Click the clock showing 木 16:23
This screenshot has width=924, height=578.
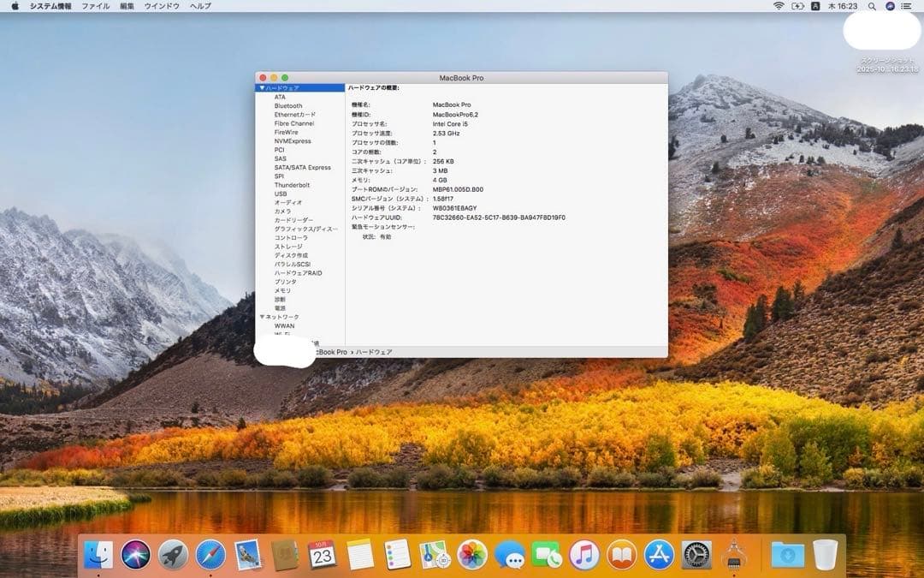(x=843, y=6)
